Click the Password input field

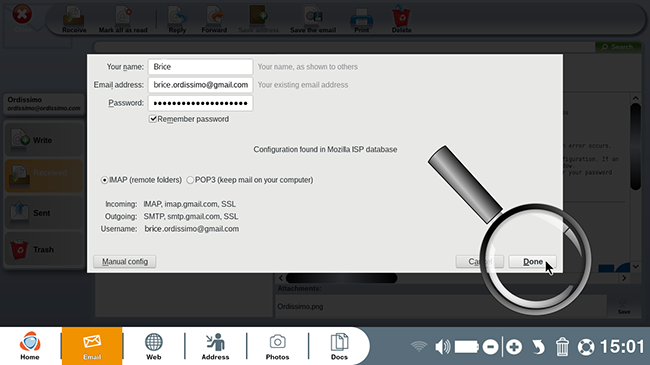point(200,103)
